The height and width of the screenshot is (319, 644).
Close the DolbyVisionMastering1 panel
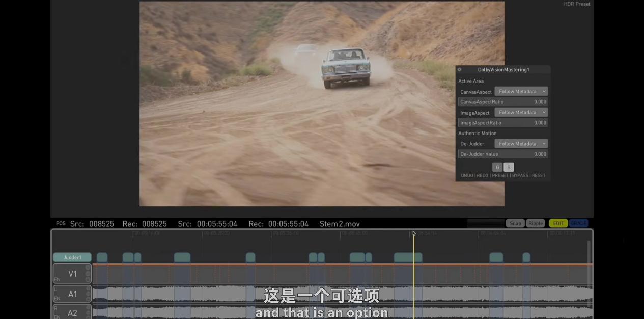459,70
